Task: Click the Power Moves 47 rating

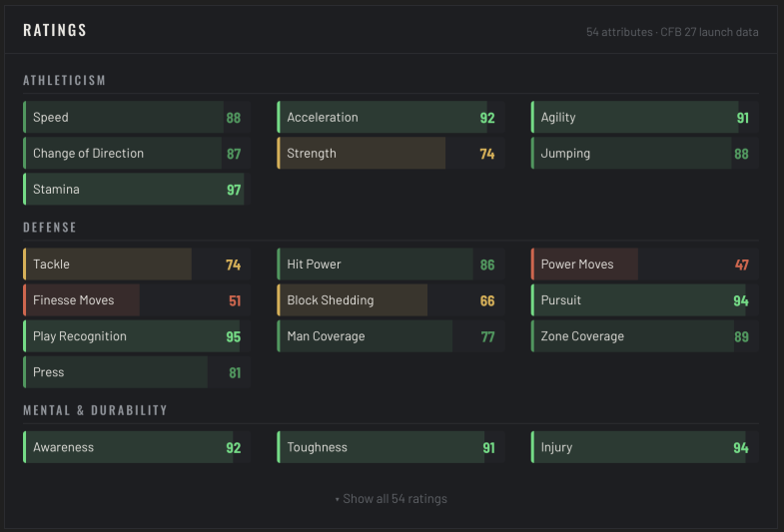Action: (644, 265)
